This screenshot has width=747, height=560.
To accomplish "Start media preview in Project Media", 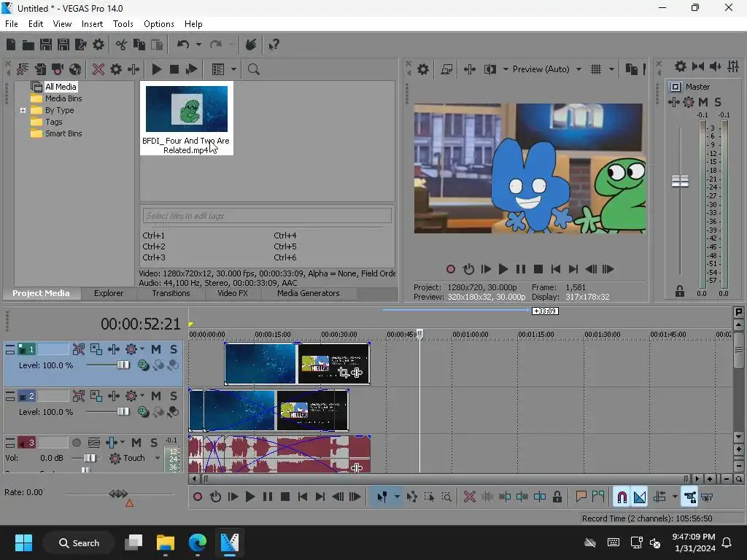I will point(156,69).
